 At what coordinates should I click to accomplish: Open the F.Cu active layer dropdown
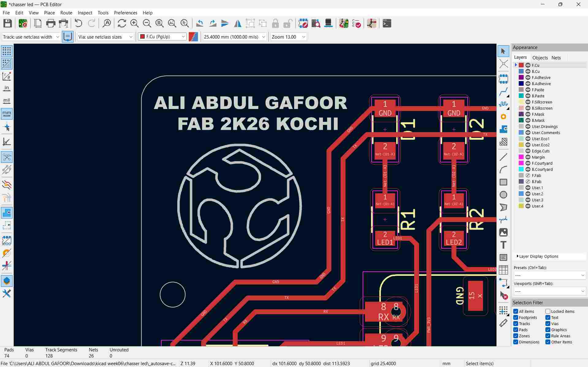[x=162, y=37]
